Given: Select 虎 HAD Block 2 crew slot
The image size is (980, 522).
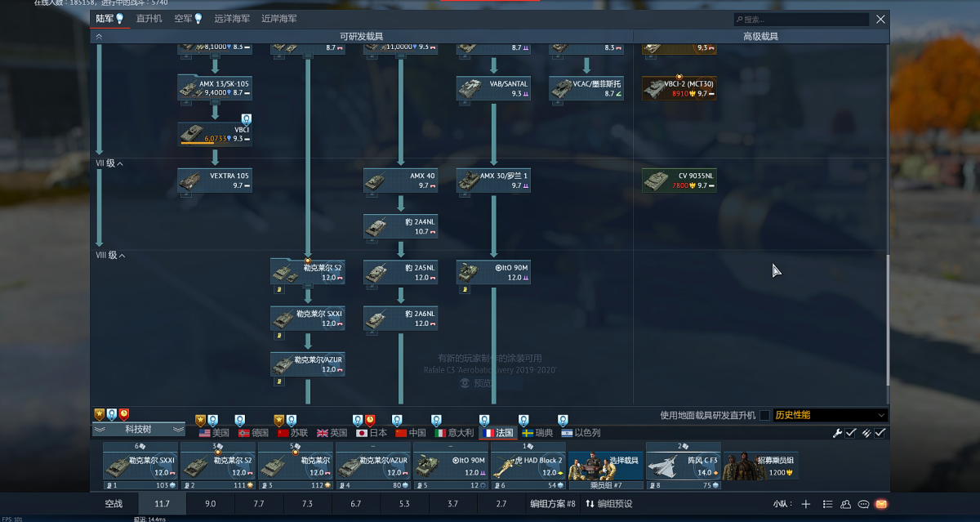Looking at the screenshot, I should (528, 466).
